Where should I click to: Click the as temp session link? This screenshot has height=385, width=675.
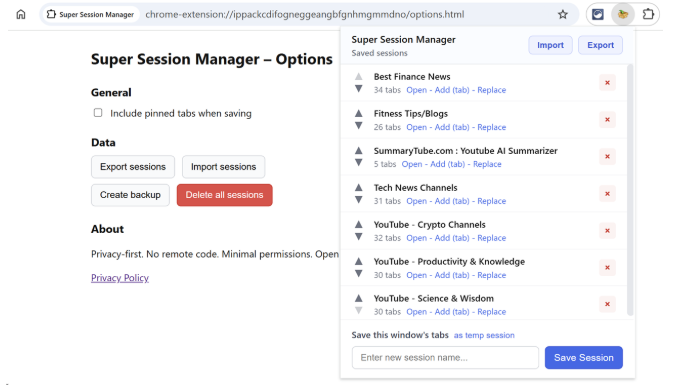(484, 335)
